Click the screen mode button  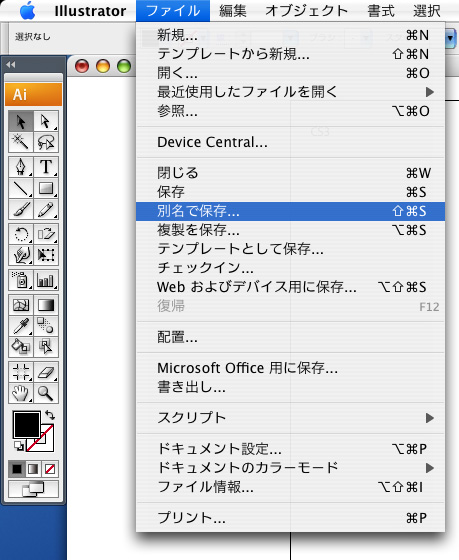click(x=33, y=489)
